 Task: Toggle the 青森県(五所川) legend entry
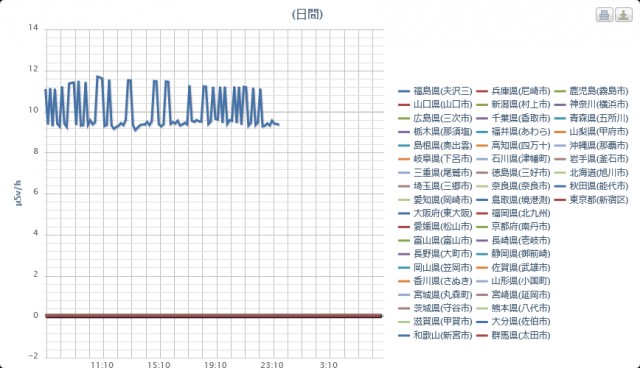(x=591, y=118)
